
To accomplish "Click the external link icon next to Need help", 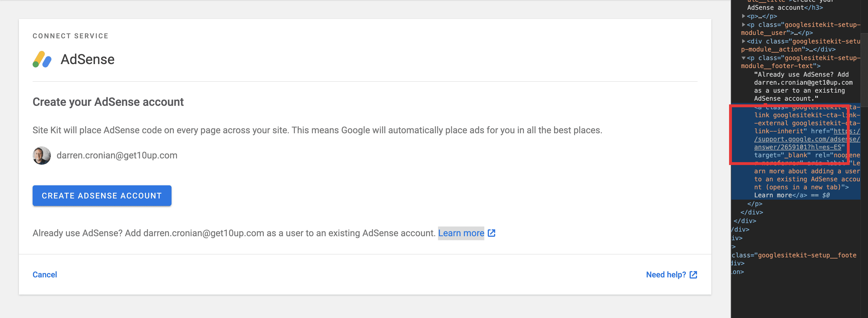I will [693, 275].
